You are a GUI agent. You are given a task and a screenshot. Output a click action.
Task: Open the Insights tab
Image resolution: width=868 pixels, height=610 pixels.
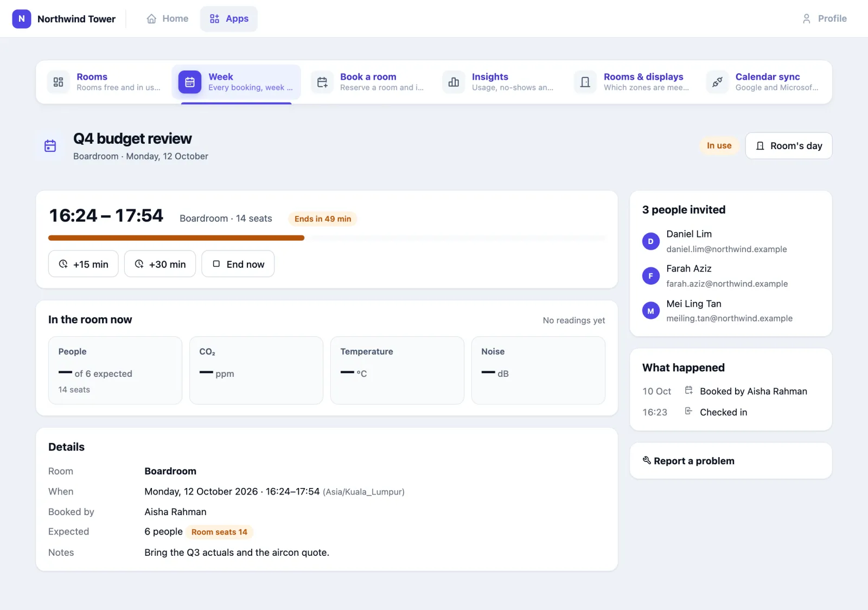tap(500, 82)
